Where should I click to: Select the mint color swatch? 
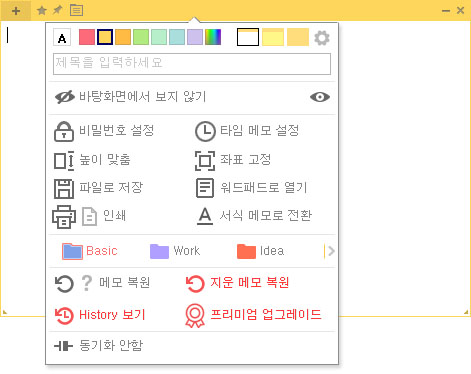pyautogui.click(x=159, y=37)
